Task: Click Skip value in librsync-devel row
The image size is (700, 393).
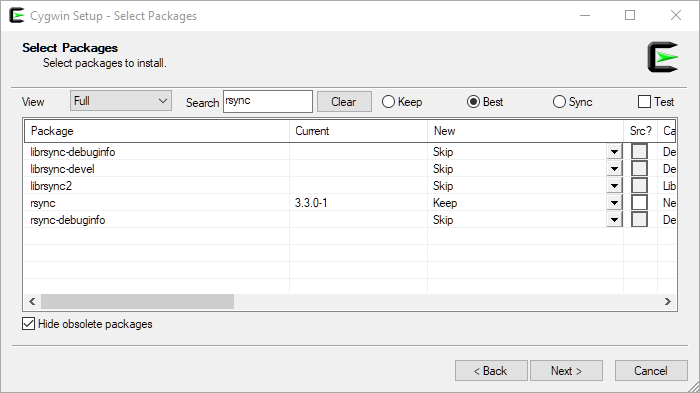Action: (x=443, y=169)
